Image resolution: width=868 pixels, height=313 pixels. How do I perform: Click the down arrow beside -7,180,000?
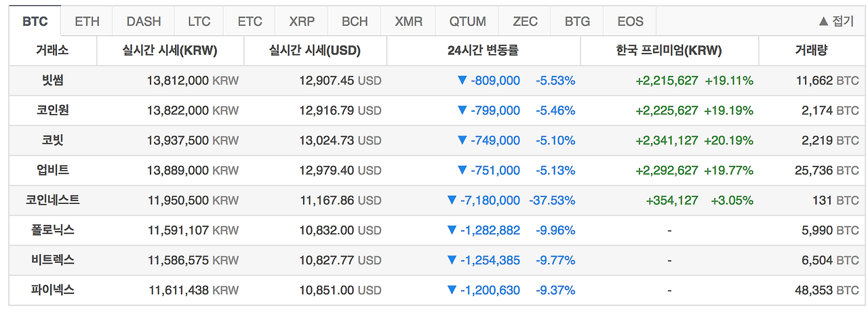click(452, 200)
